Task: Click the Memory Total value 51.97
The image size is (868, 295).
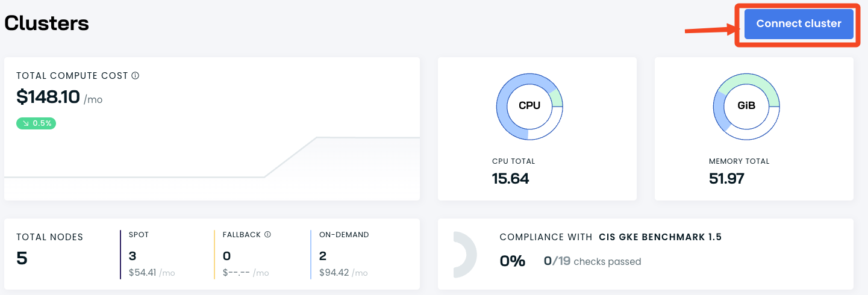Action: 726,179
